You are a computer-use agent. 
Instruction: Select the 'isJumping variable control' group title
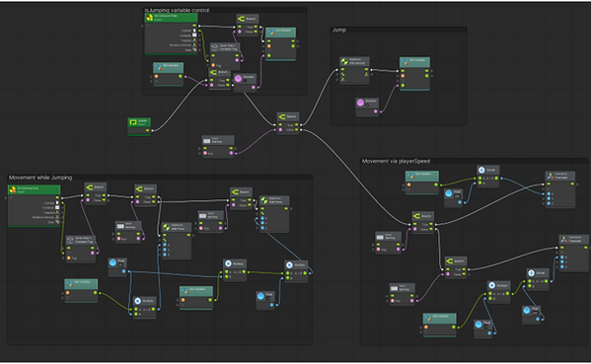[x=177, y=10]
